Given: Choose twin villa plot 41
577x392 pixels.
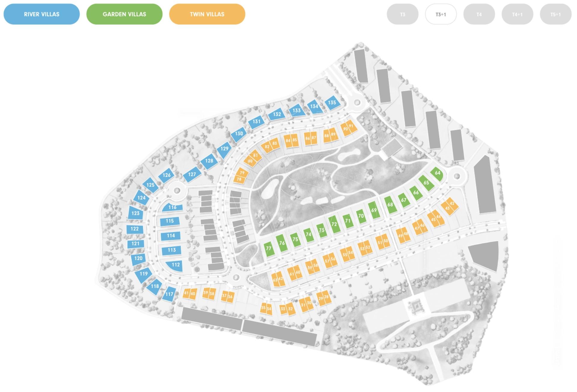Looking at the screenshot, I should point(186,293).
